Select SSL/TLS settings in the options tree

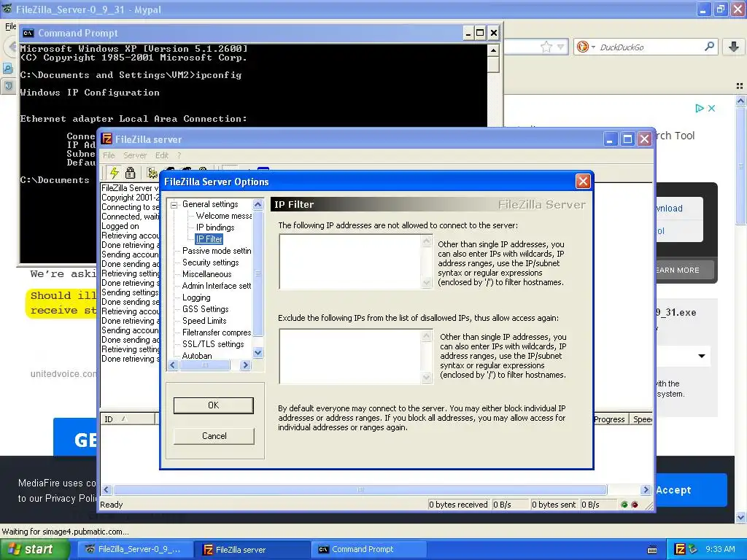213,344
